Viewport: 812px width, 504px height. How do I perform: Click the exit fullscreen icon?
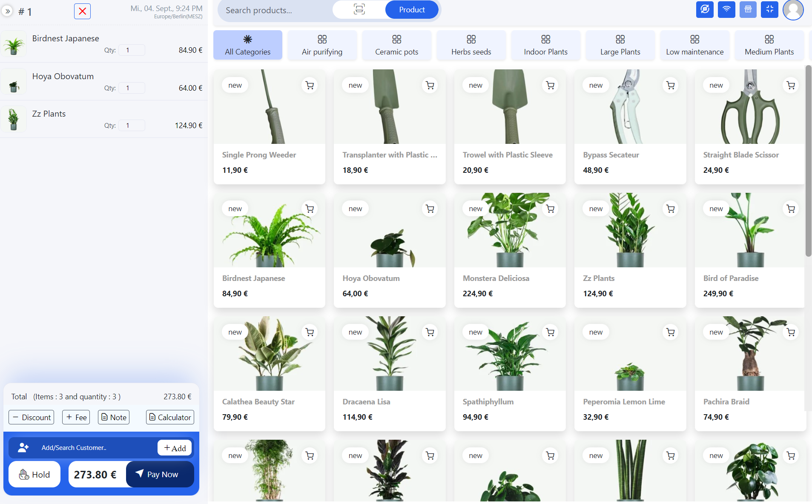(769, 9)
